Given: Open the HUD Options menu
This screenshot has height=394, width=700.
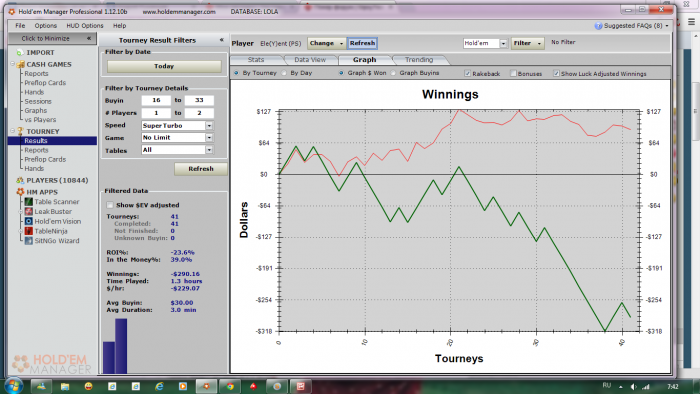Looking at the screenshot, I should (x=85, y=26).
